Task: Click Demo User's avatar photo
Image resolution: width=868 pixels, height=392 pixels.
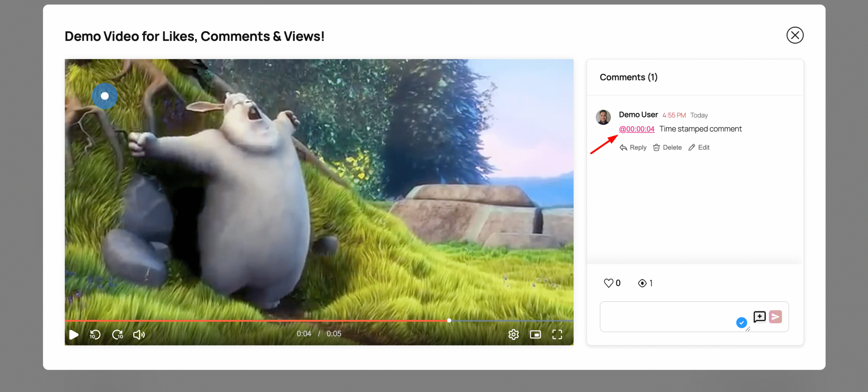Action: point(603,117)
